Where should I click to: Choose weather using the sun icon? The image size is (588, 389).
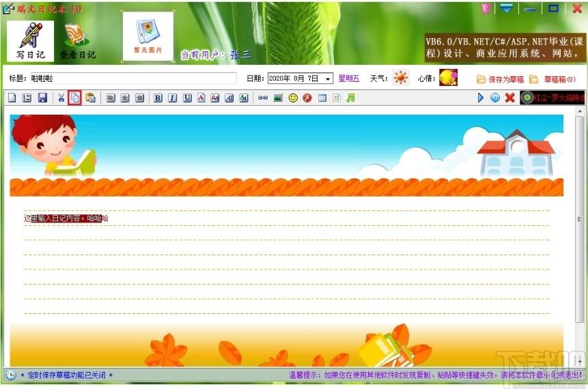[x=400, y=78]
